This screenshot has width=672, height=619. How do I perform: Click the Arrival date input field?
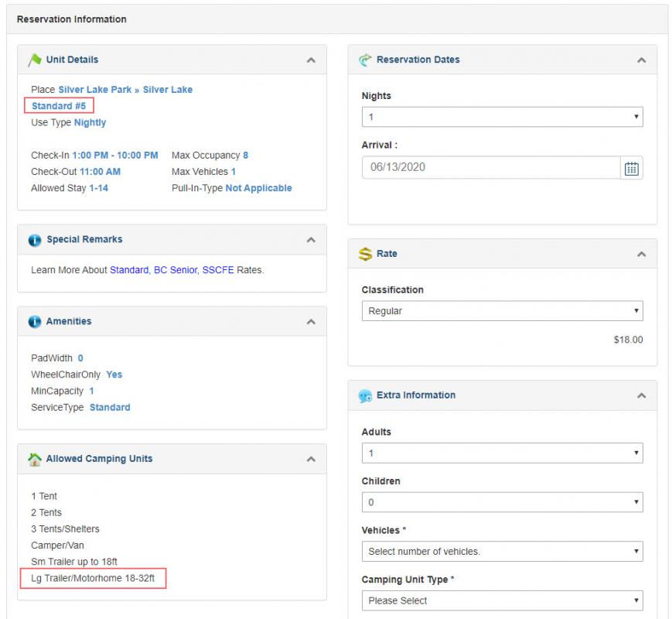491,168
